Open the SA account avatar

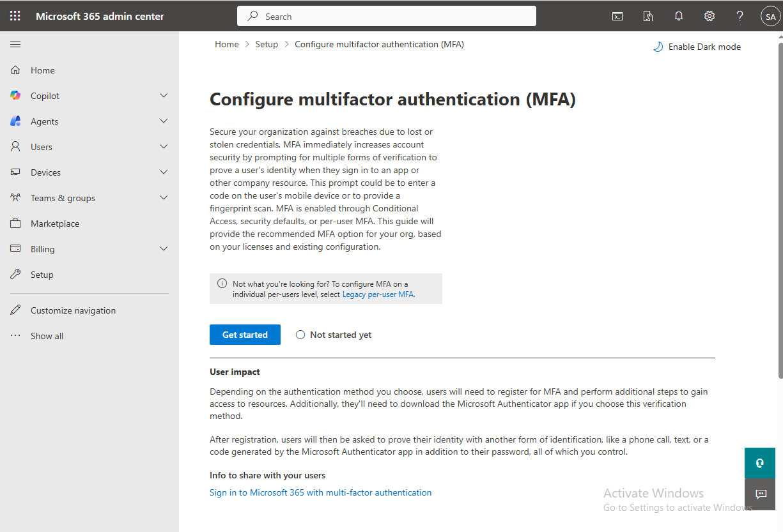point(770,17)
